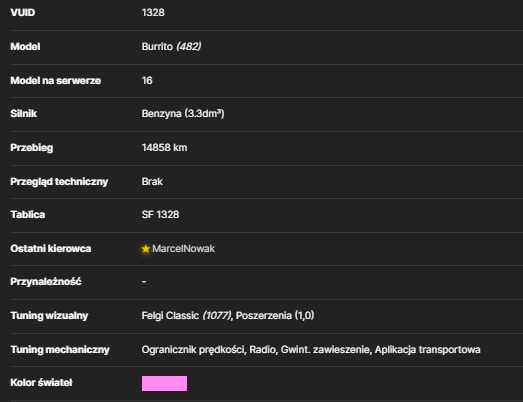The height and width of the screenshot is (402, 523).
Task: Click the Radio mechanical tuning entry
Action: point(263,350)
